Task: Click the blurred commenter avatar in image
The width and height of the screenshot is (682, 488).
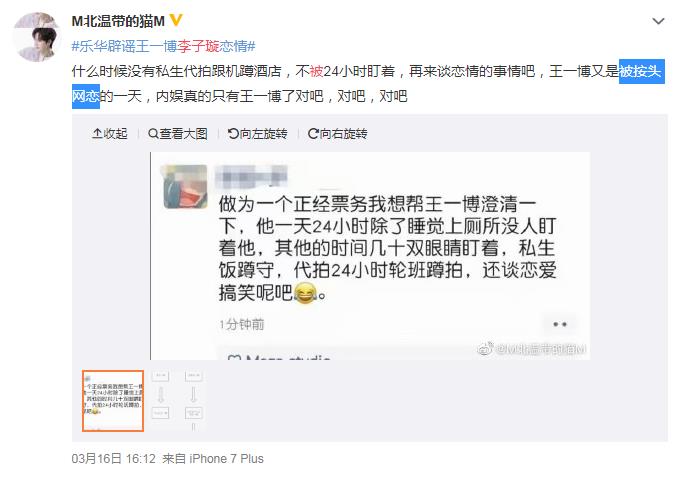Action: pos(185,187)
